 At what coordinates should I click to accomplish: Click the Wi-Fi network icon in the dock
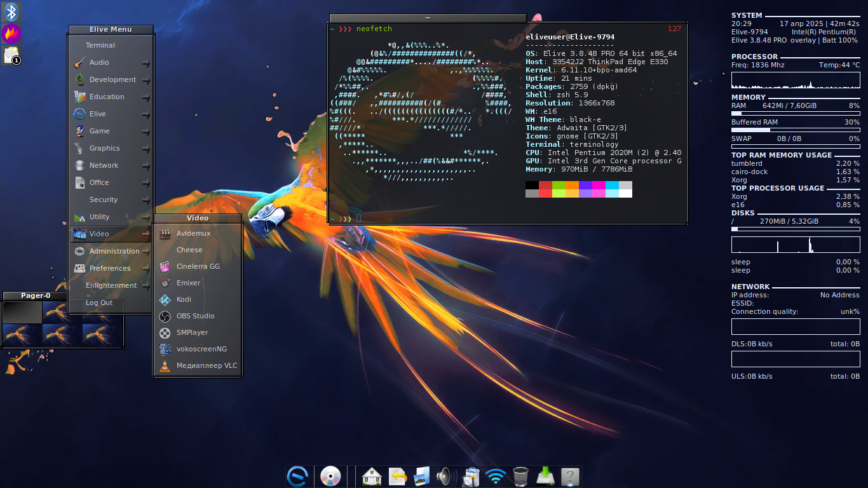495,477
